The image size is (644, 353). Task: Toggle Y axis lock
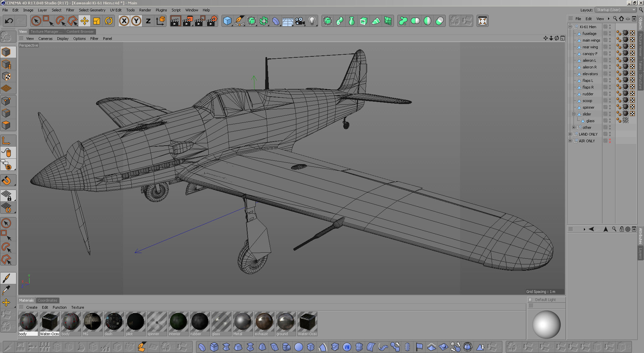tap(136, 21)
